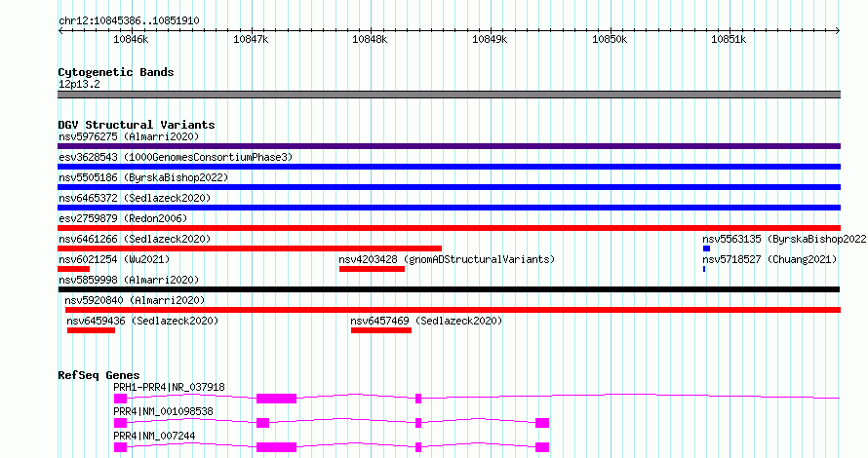Screen dimensions: 868x458
Task: Select the blue nsv5505186 variant bar
Action: [449, 187]
